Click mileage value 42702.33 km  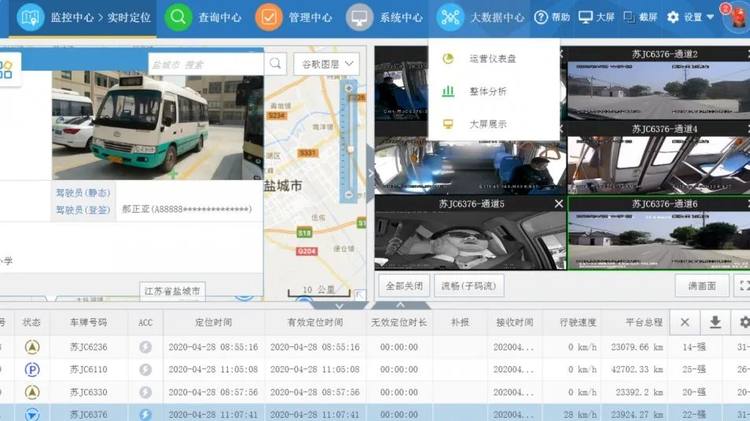coord(636,369)
